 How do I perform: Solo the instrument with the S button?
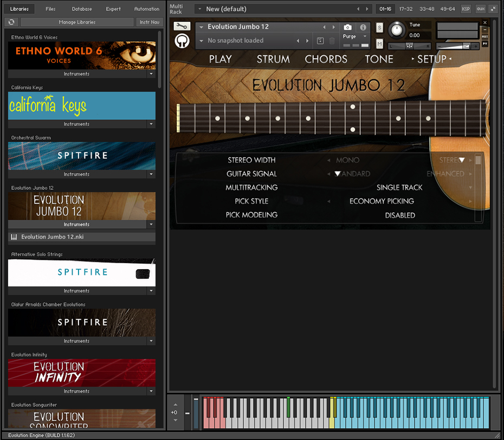coord(379,28)
